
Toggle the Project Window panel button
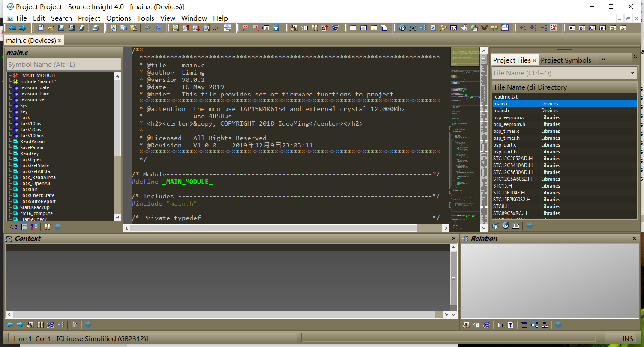click(x=402, y=28)
